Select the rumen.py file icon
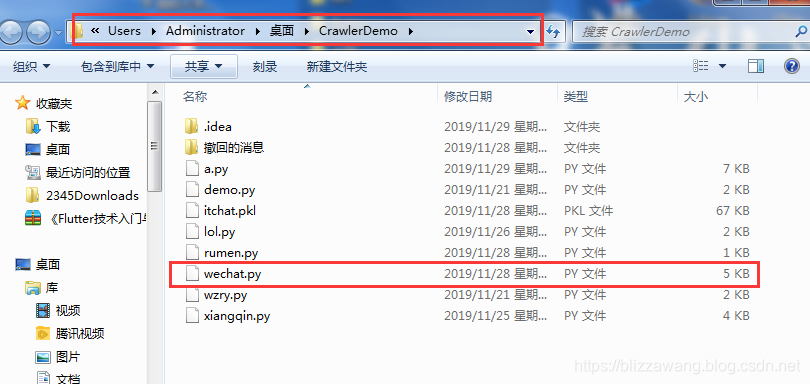 click(x=192, y=253)
